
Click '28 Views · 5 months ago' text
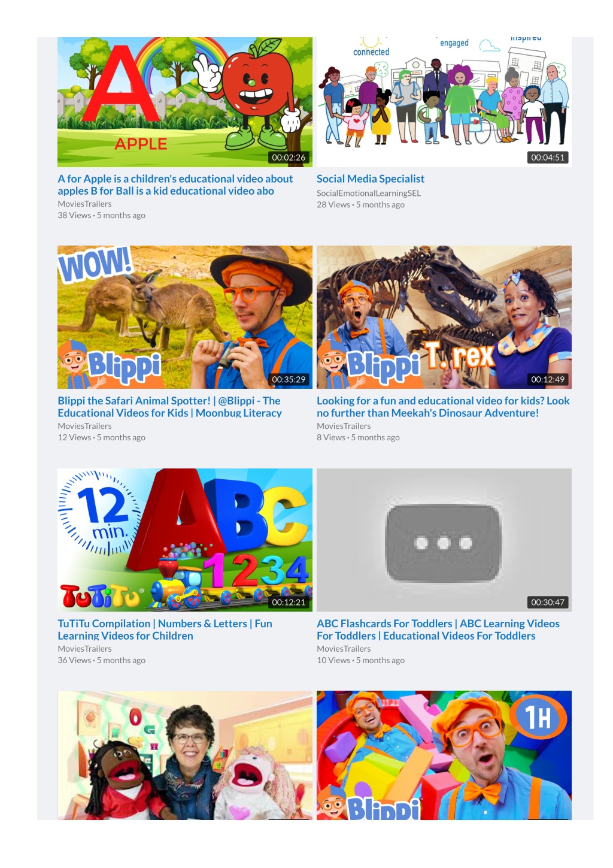361,204
